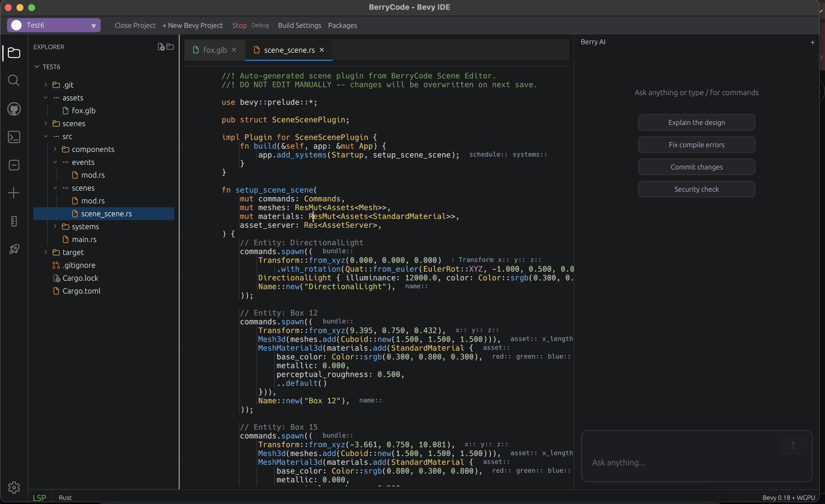Click the Commit changes suggestion
The image size is (825, 504).
pyautogui.click(x=696, y=167)
